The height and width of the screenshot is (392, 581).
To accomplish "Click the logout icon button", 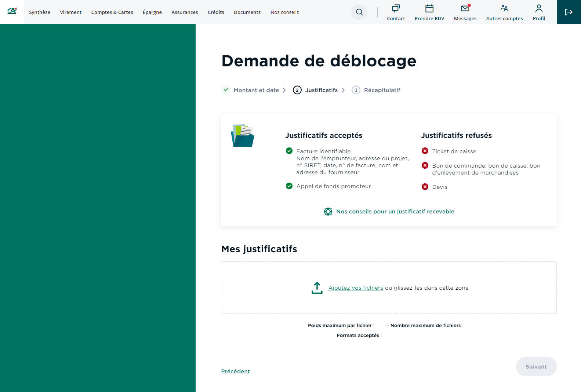I will [569, 12].
